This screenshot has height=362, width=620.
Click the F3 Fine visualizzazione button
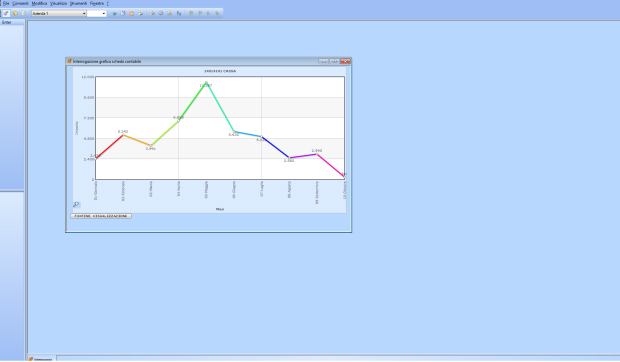tap(101, 216)
